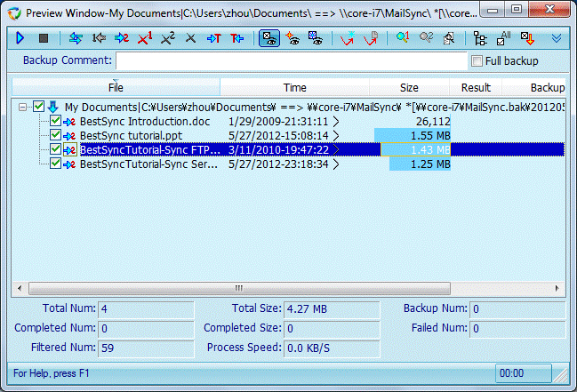
Task: Click the red X1 delete icon
Action: click(x=145, y=38)
